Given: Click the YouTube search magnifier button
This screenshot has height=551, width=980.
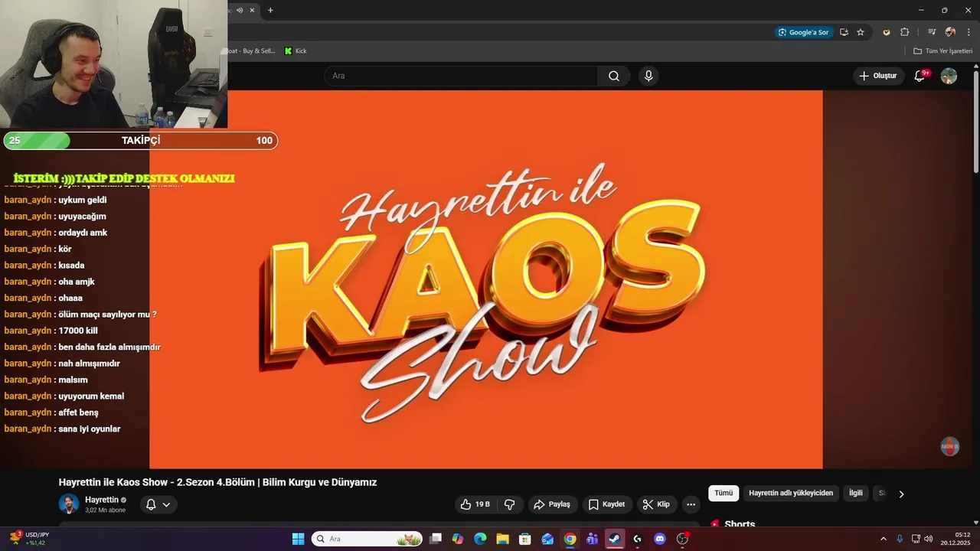Looking at the screenshot, I should [614, 76].
